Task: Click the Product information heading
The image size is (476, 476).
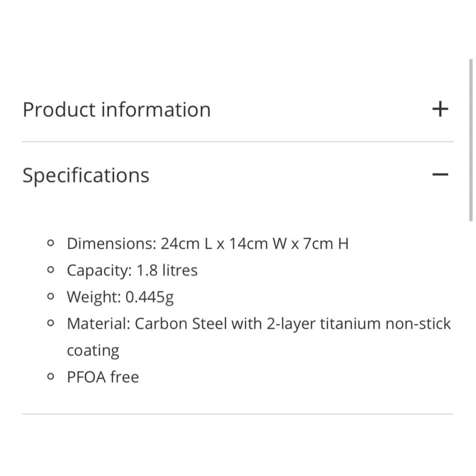Action: (x=117, y=109)
